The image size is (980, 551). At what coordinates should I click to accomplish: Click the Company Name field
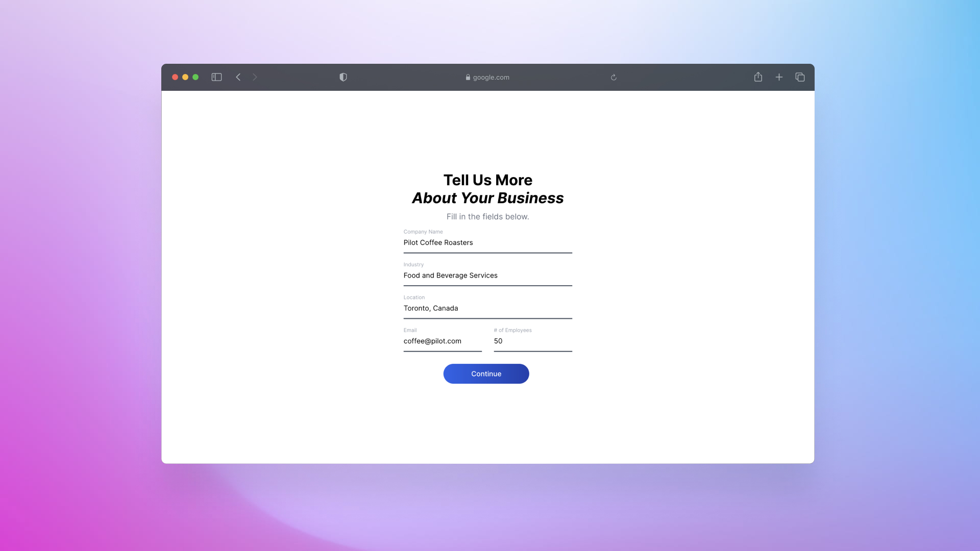coord(487,243)
